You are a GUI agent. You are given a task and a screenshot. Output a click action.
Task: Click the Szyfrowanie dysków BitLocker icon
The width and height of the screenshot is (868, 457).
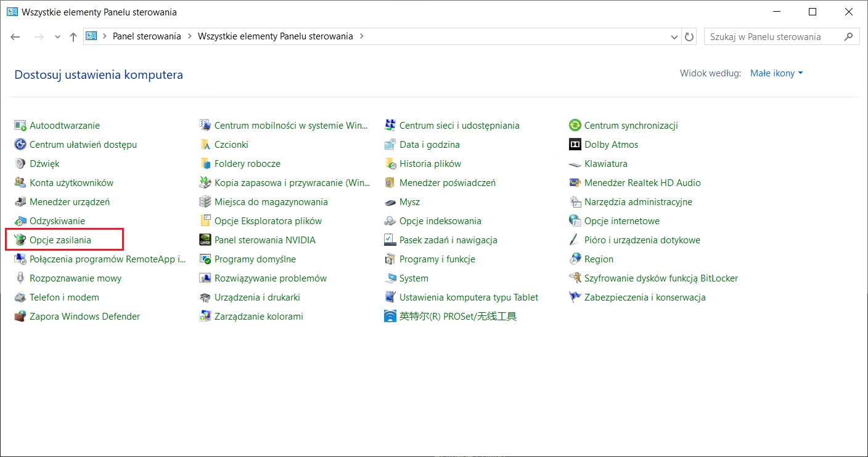click(x=575, y=278)
